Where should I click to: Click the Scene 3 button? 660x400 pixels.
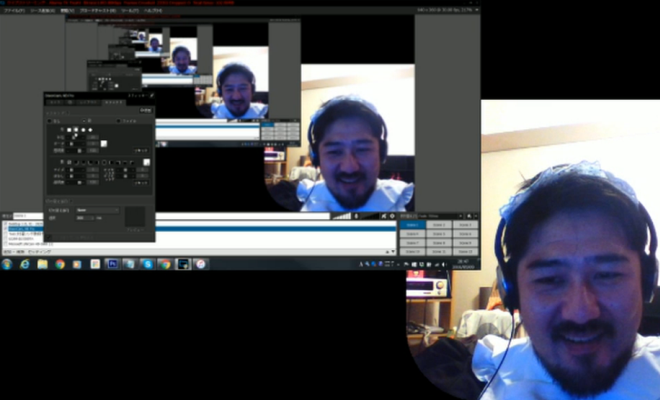pyautogui.click(x=463, y=225)
